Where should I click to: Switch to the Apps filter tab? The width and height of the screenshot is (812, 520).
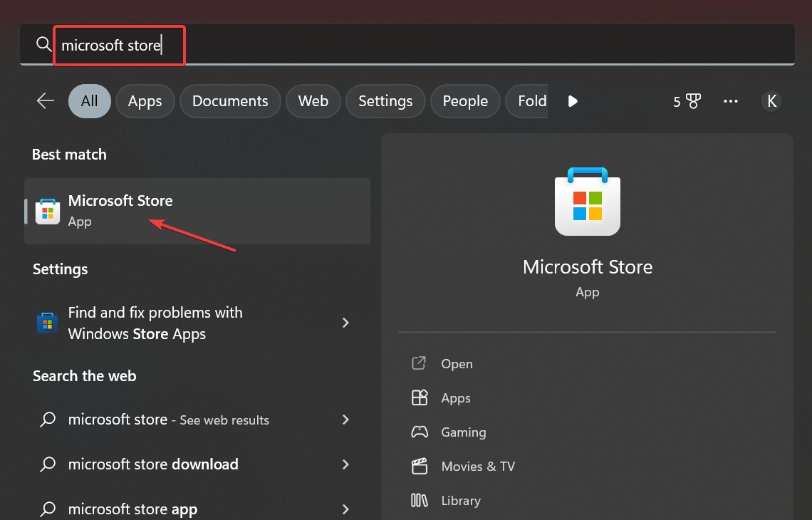(x=145, y=101)
